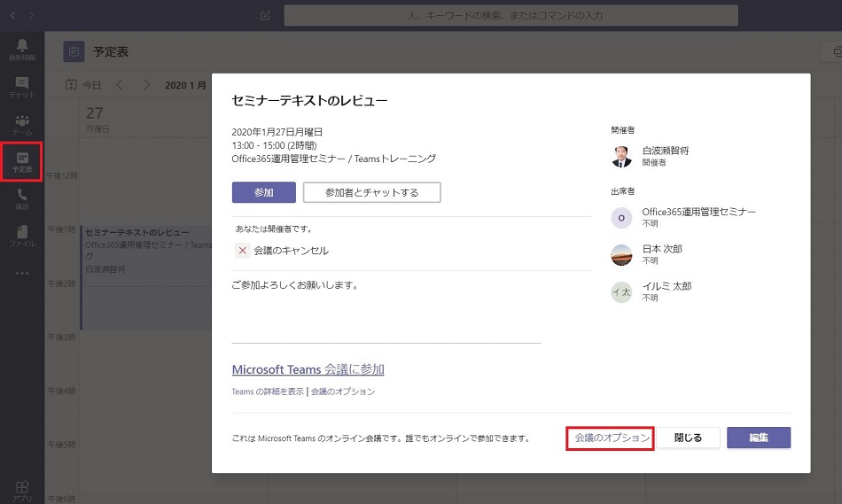Click the red X cancel meeting icon
Viewport: 842px width, 504px height.
click(243, 250)
